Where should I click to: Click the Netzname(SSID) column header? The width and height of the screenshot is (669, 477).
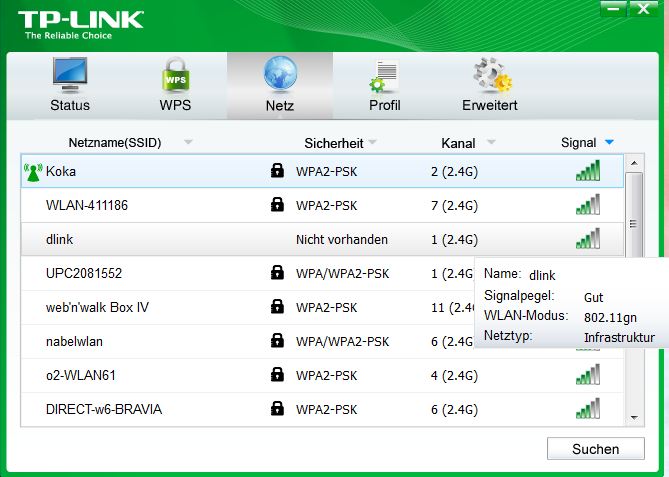click(x=115, y=143)
